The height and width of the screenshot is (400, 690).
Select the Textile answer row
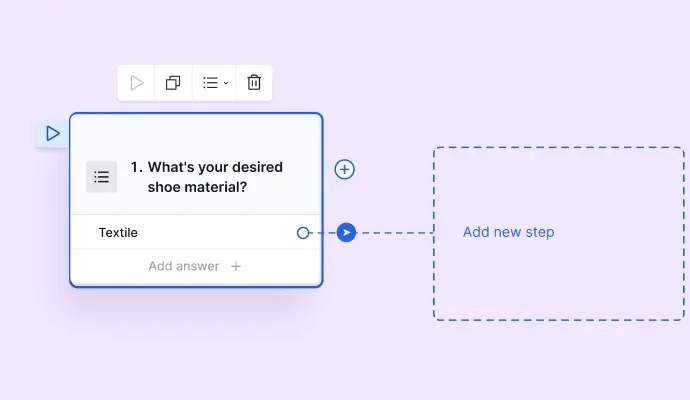180,233
